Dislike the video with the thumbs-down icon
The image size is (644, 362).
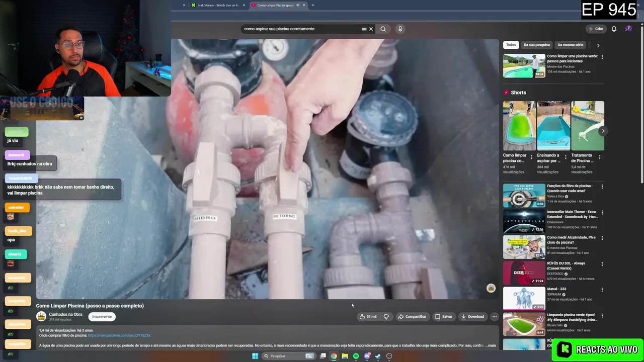pos(386,316)
